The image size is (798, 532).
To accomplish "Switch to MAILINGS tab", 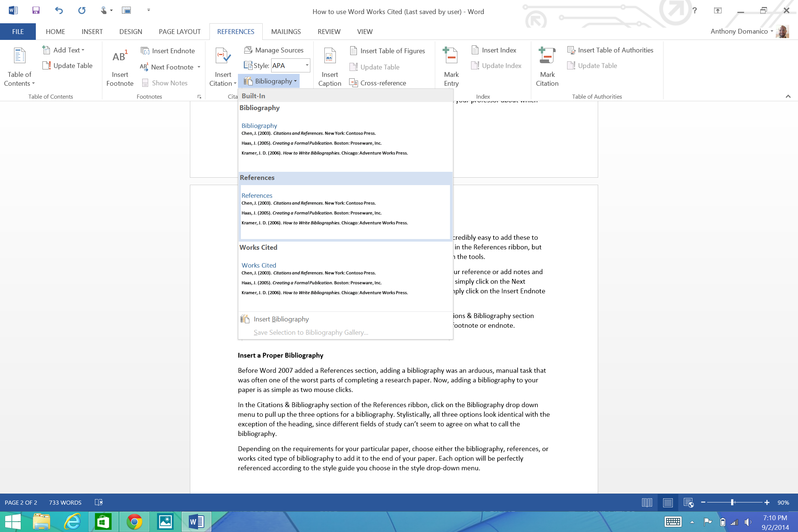I will pos(286,31).
